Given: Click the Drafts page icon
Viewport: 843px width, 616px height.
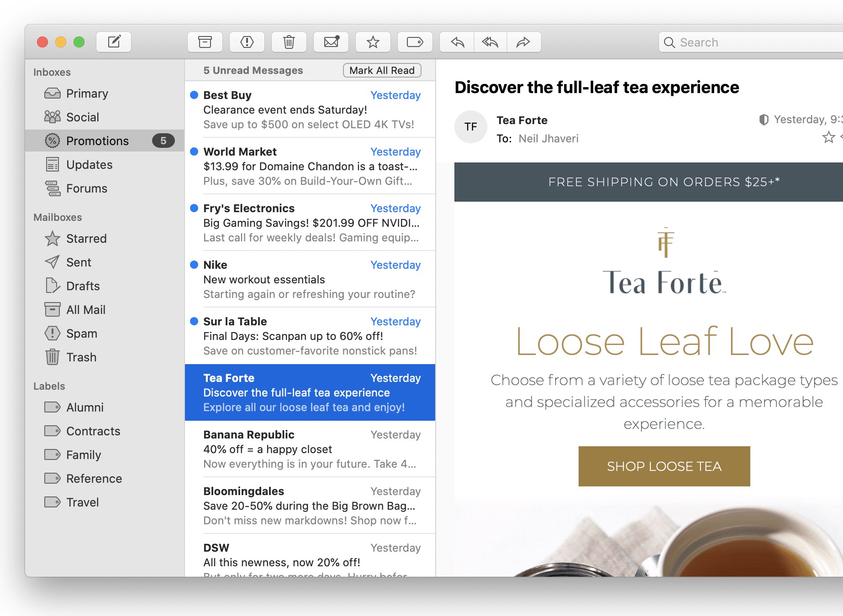Looking at the screenshot, I should pyautogui.click(x=53, y=286).
